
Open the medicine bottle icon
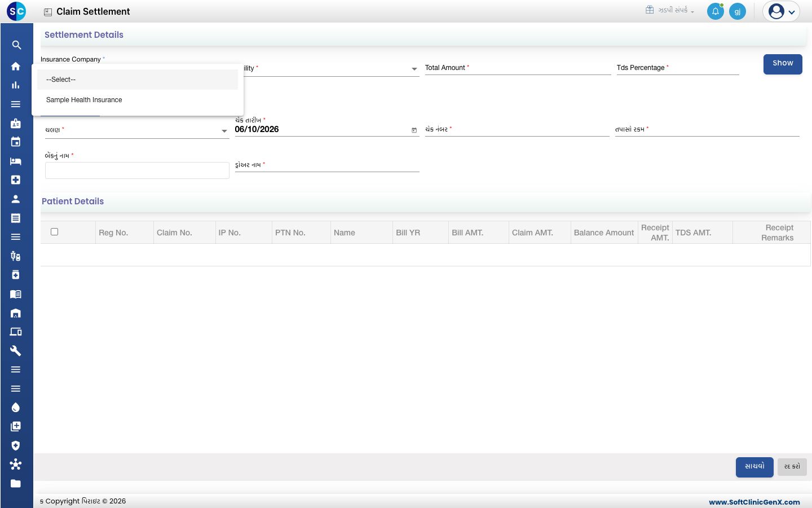click(x=16, y=275)
